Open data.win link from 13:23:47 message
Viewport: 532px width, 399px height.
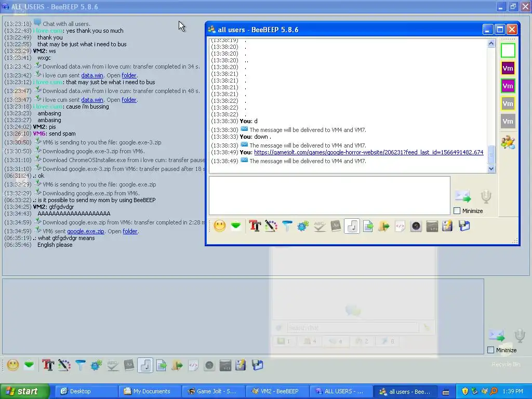92,100
